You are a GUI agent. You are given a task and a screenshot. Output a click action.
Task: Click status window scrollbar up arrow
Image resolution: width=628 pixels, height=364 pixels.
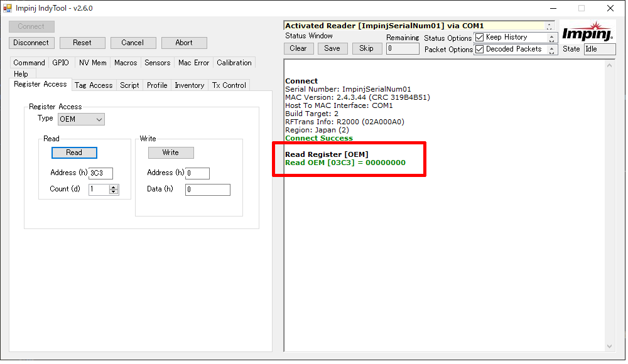[x=610, y=65]
